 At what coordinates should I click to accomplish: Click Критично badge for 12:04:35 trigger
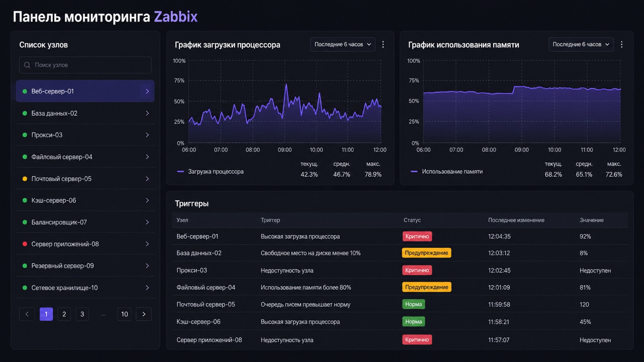click(417, 236)
